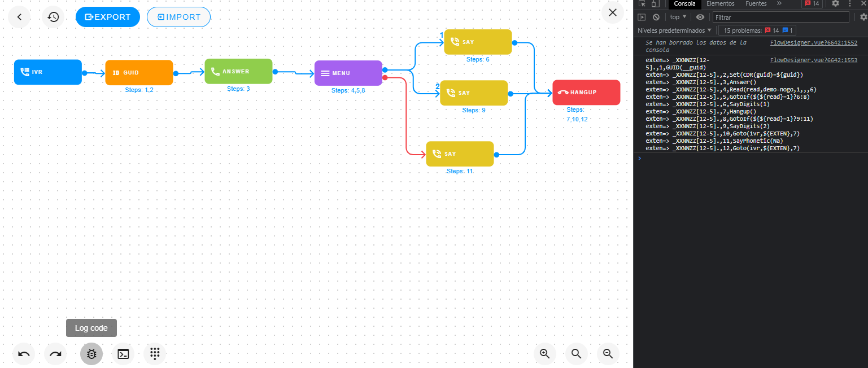The image size is (868, 368).
Task: Switch to the Elementos tab
Action: click(x=720, y=3)
